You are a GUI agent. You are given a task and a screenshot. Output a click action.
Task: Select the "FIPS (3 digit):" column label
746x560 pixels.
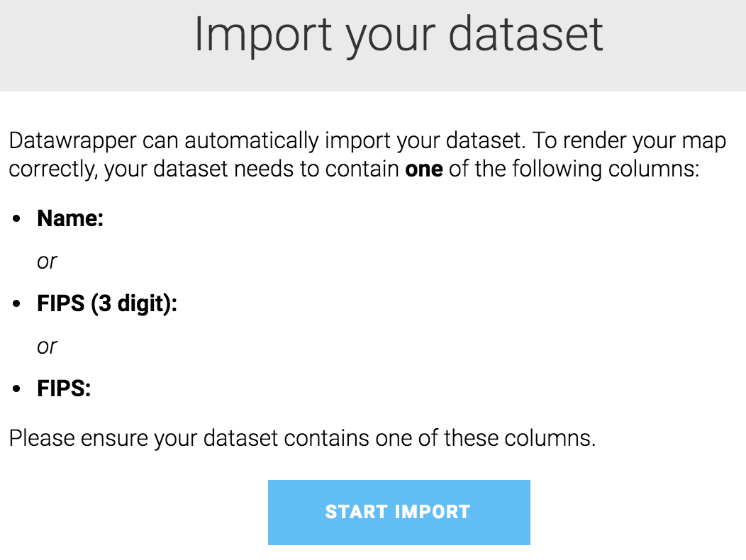[x=106, y=304]
